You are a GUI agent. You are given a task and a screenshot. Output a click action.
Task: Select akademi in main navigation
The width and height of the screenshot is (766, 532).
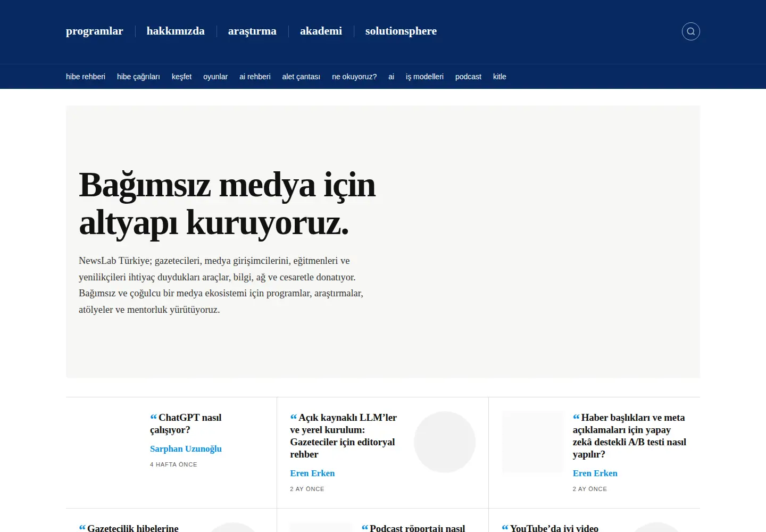[x=321, y=31]
